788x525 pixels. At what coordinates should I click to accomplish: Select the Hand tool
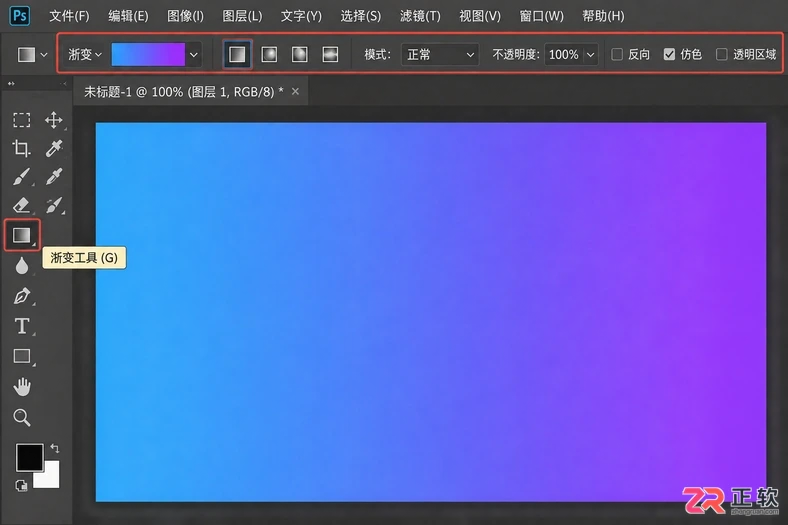tap(22, 387)
